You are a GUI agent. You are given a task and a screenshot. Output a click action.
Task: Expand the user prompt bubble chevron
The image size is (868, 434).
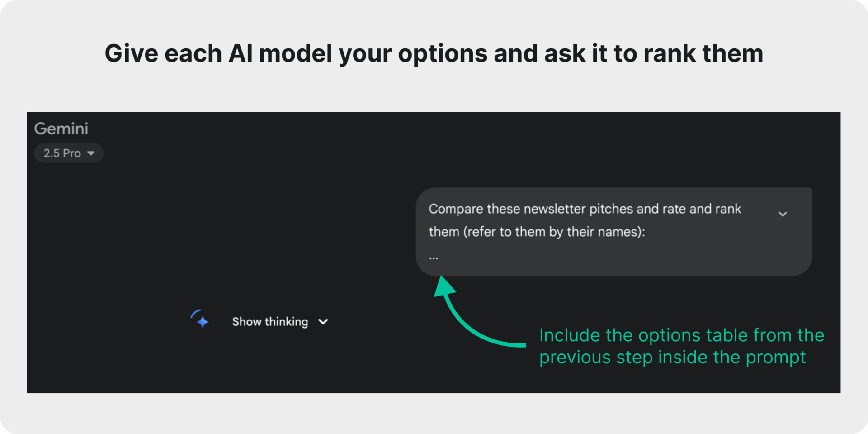pos(783,214)
